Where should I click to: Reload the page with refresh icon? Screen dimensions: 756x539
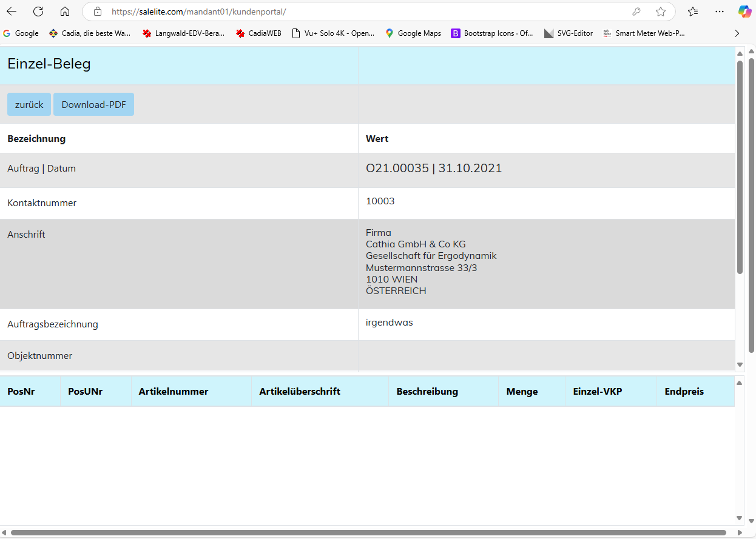click(38, 12)
